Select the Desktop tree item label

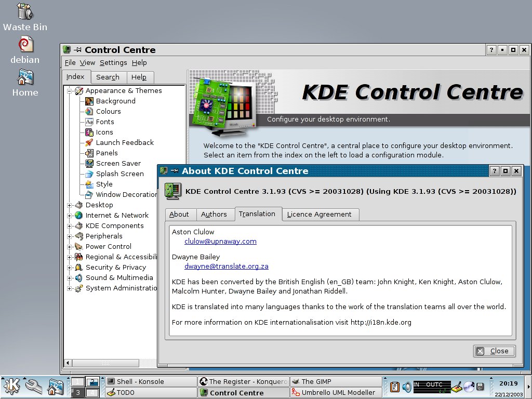point(99,205)
